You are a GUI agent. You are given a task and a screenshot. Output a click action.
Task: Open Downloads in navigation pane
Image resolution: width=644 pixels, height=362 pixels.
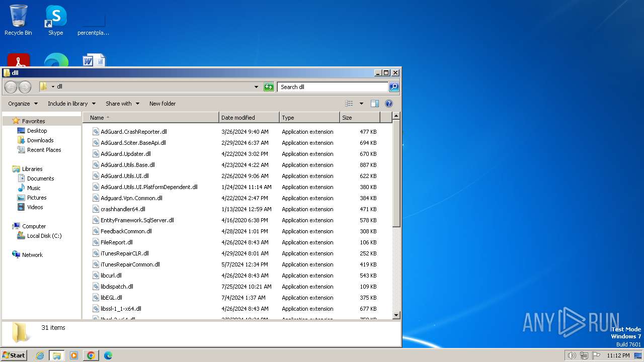[x=40, y=140]
